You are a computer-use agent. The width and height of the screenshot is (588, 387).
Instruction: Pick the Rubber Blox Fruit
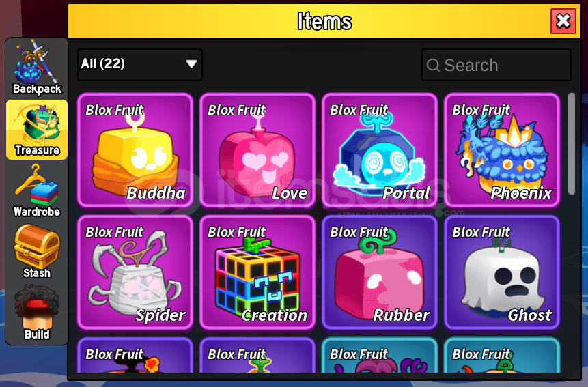point(380,272)
